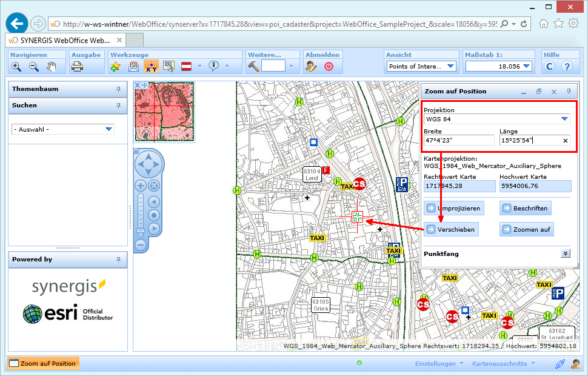This screenshot has height=376, width=588.
Task: Click the hammer icon under Weitere
Action: pos(253,66)
